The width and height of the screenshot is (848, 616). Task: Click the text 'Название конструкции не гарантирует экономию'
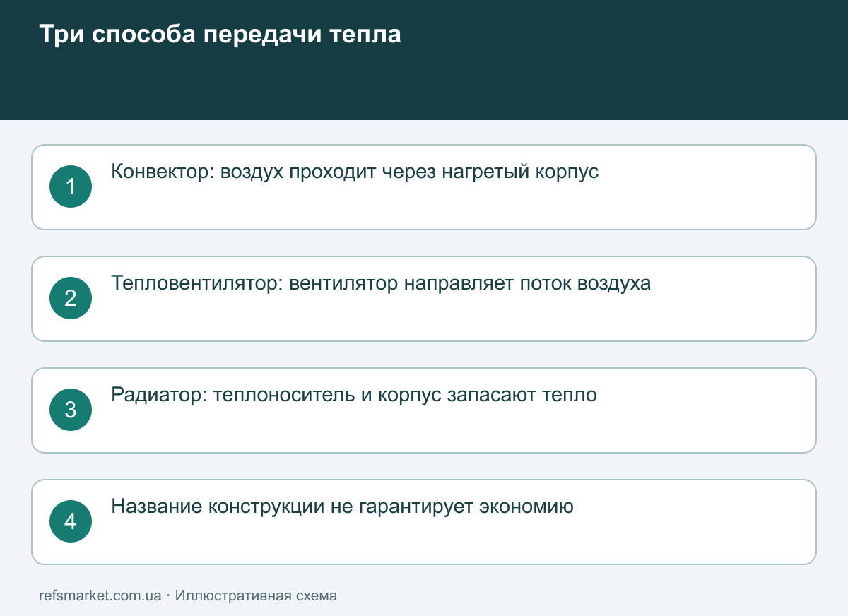[342, 507]
